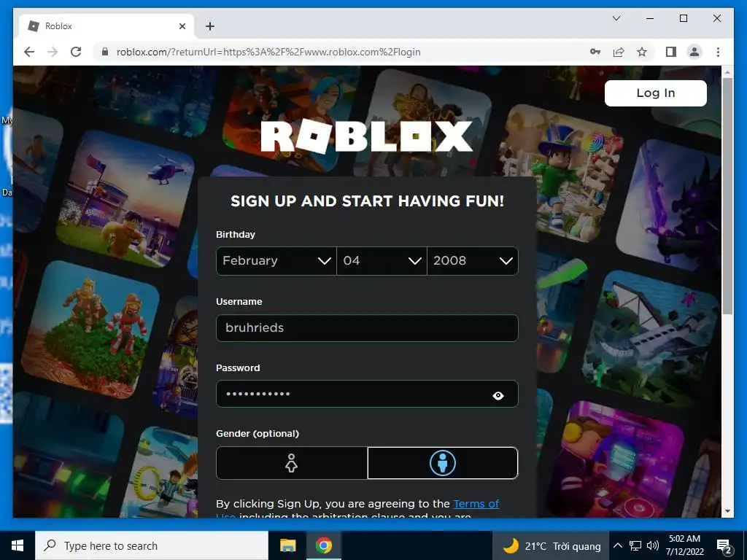Click the Roblox logo

pyautogui.click(x=366, y=136)
